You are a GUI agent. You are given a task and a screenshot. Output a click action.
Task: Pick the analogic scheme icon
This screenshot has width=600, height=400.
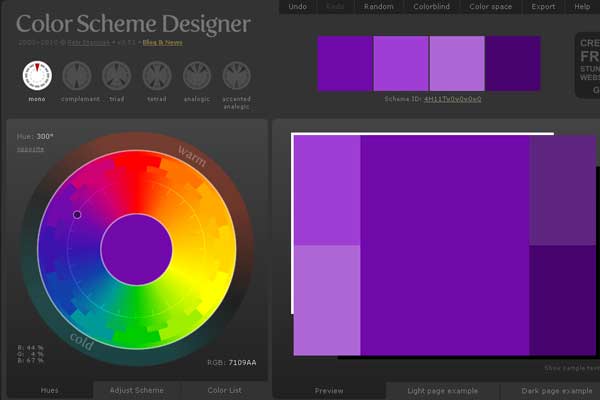click(x=197, y=76)
